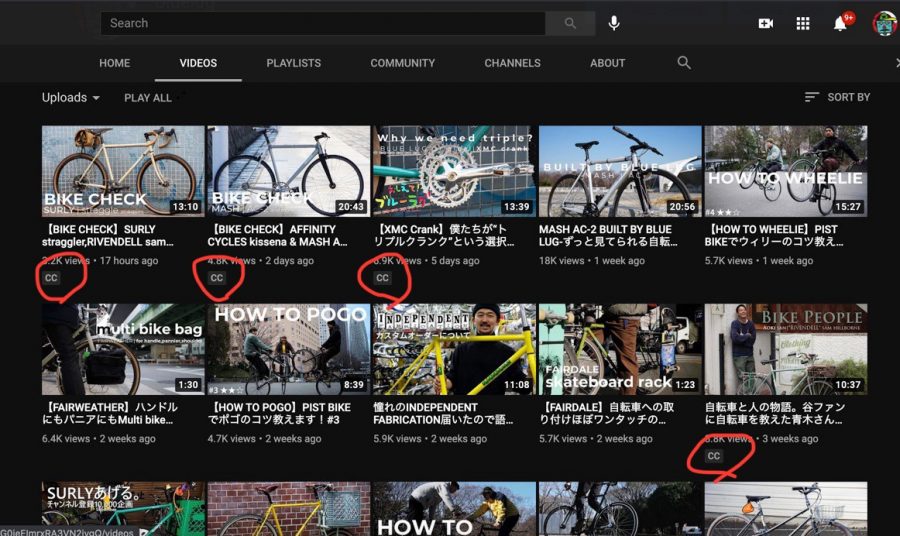The image size is (900, 536).
Task: Open 'INDEPENDENT FABRICATION' video title
Action: pyautogui.click(x=443, y=413)
